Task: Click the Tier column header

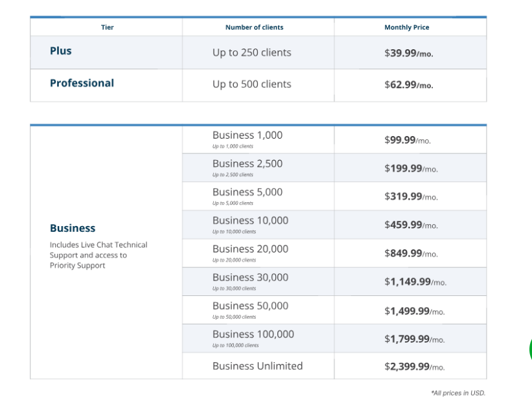Action: [107, 27]
